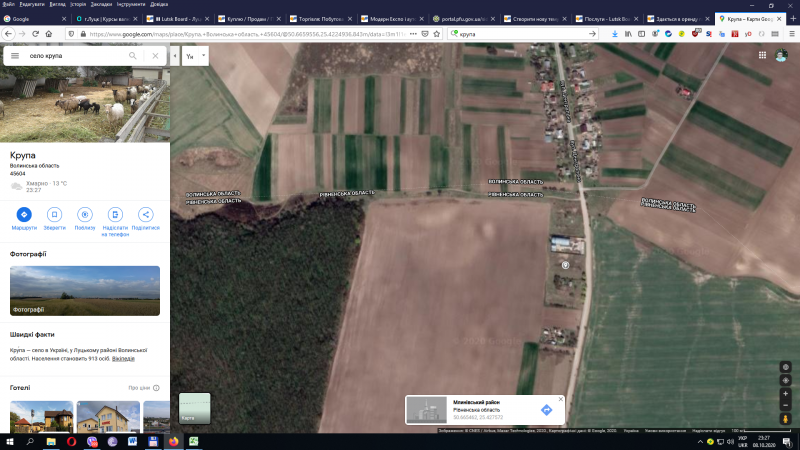The width and height of the screenshot is (800, 450).
Task: Send to phone with Надіслати icon
Action: point(115,214)
